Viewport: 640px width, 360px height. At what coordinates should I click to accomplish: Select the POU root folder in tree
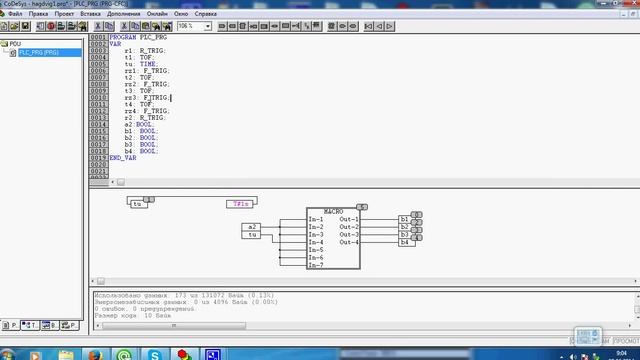[15, 44]
